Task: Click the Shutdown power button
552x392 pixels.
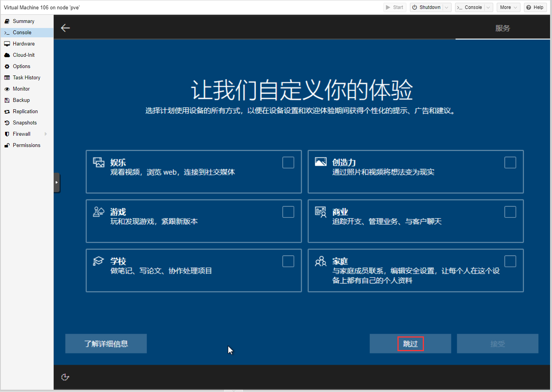Action: coord(426,7)
